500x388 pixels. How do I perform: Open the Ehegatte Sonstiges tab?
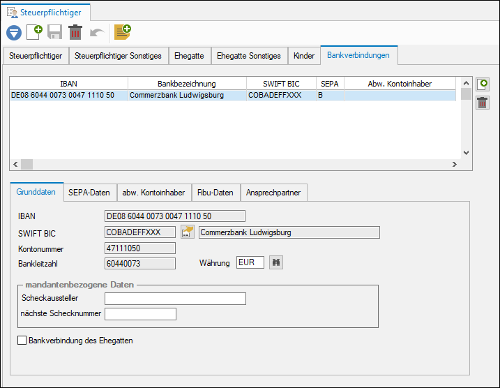tap(249, 56)
